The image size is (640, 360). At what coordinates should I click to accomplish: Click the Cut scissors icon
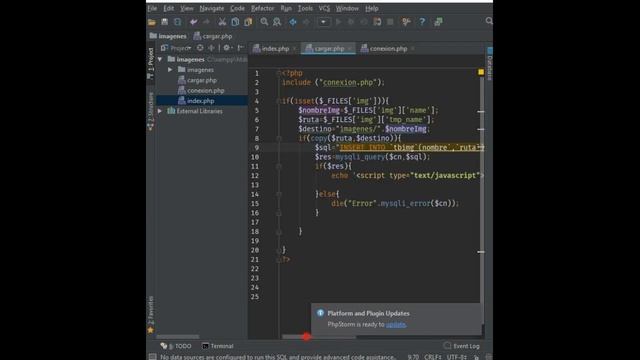pyautogui.click(x=222, y=22)
